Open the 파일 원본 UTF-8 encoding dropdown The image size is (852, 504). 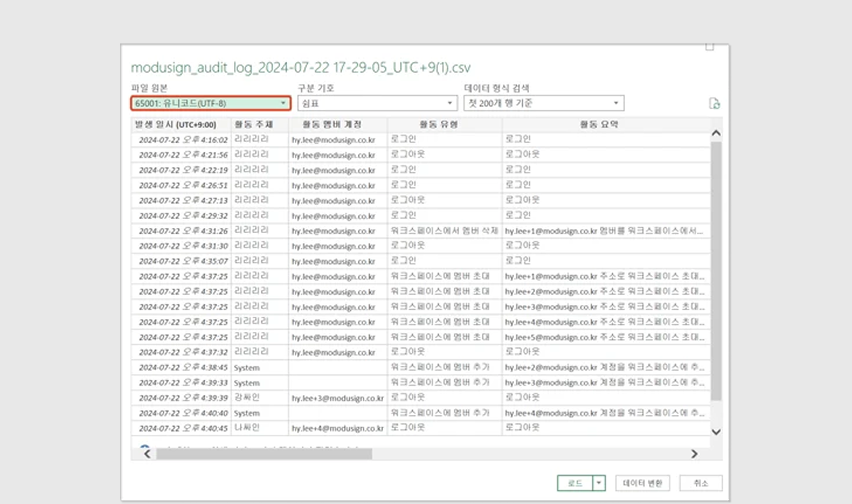tap(211, 103)
